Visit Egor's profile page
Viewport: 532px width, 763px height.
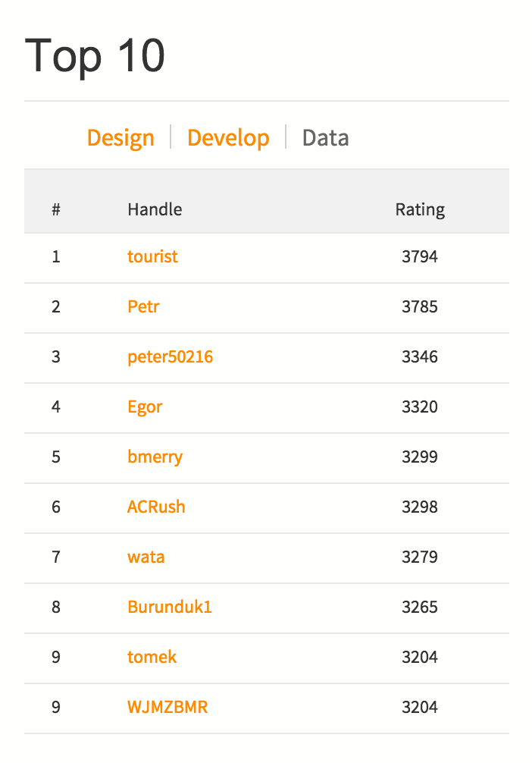[145, 407]
